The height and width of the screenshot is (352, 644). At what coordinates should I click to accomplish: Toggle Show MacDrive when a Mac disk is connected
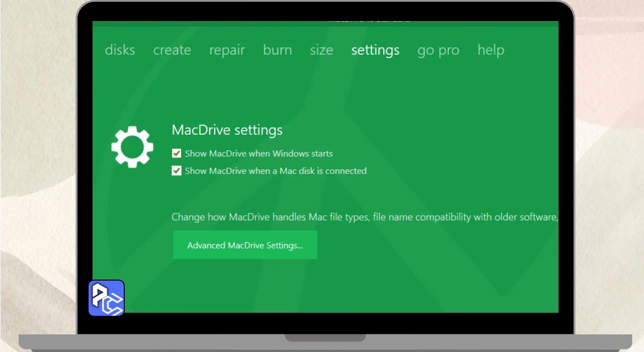click(177, 170)
